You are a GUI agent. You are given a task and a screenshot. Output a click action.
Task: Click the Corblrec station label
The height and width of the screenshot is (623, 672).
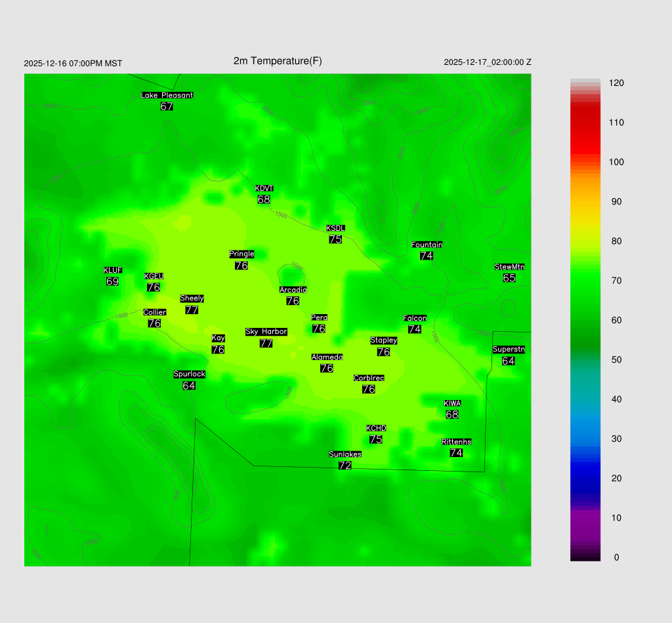coord(369,378)
